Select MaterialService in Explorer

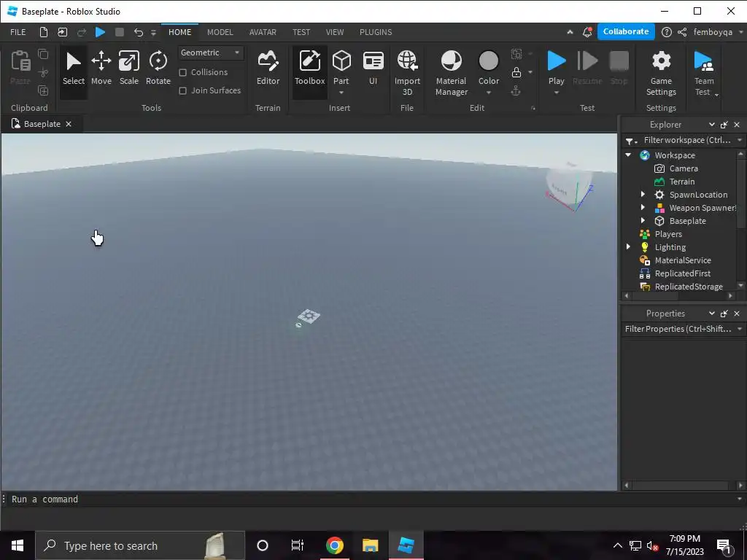click(x=683, y=260)
